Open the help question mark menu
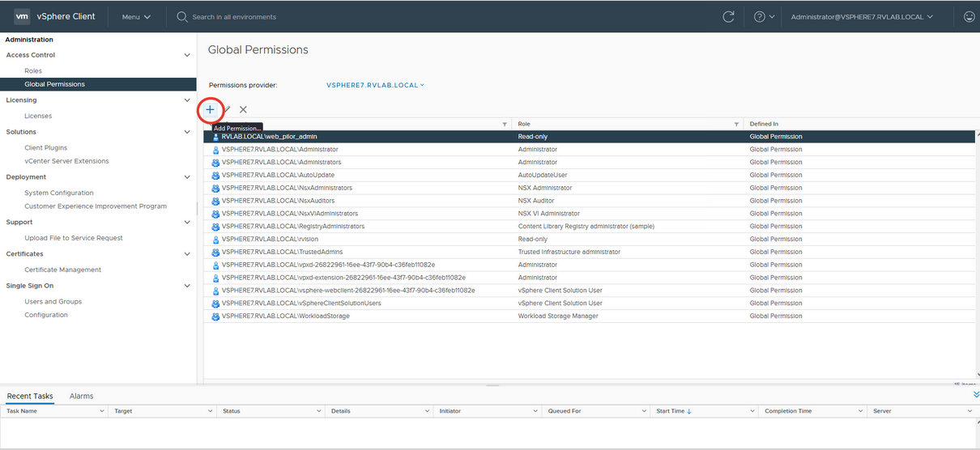The image size is (980, 450). pyautogui.click(x=765, y=16)
